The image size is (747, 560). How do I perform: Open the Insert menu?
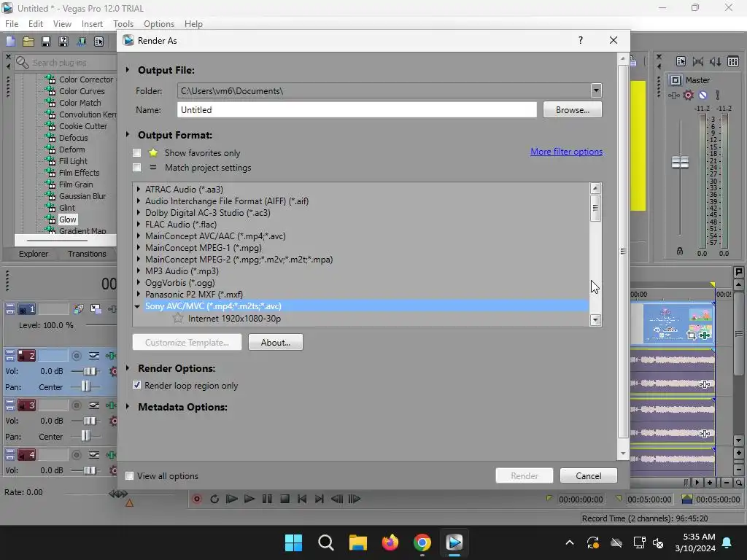click(92, 24)
